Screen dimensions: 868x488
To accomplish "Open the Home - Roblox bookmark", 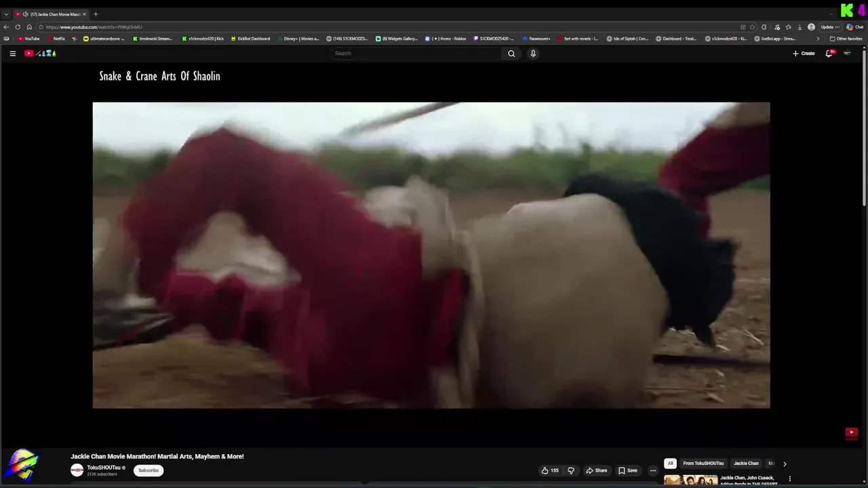I will (x=446, y=39).
